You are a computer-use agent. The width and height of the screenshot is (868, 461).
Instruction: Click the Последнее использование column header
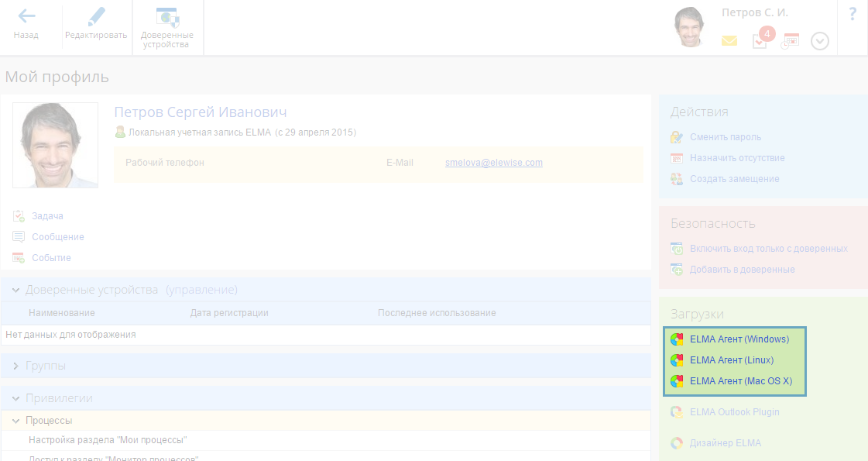437,313
